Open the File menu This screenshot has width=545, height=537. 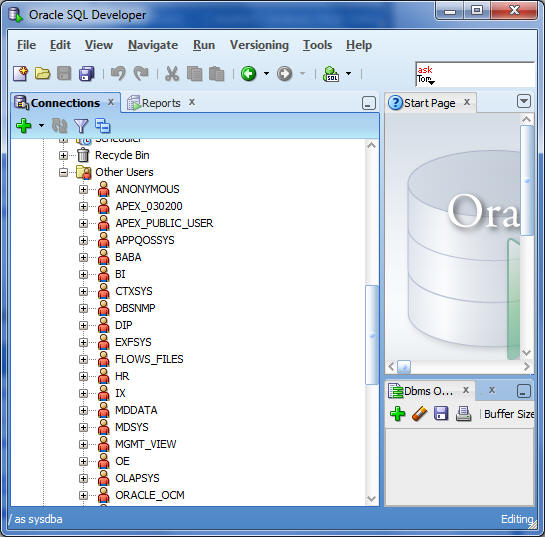click(26, 45)
